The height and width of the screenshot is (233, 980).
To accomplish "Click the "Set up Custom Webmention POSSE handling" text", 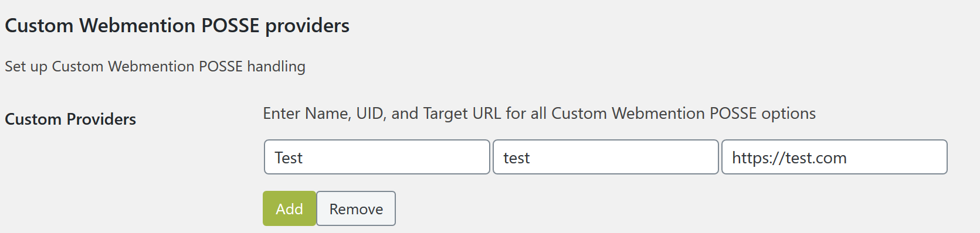I will [x=155, y=67].
